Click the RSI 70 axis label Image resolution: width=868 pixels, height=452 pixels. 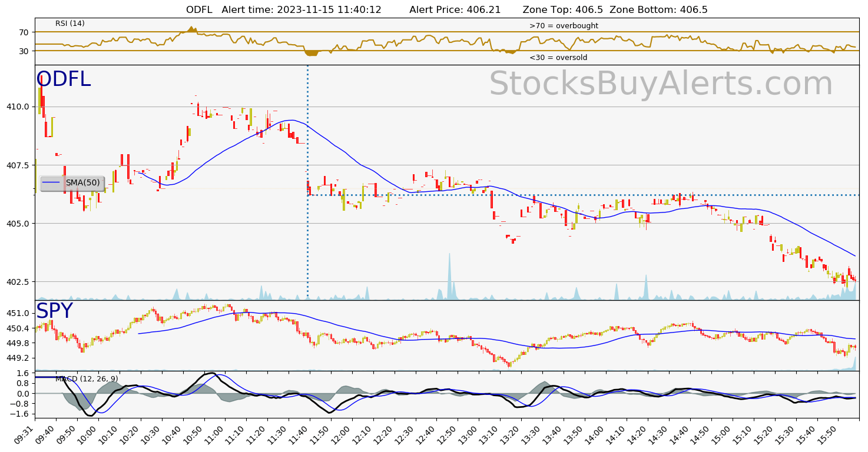pos(24,32)
